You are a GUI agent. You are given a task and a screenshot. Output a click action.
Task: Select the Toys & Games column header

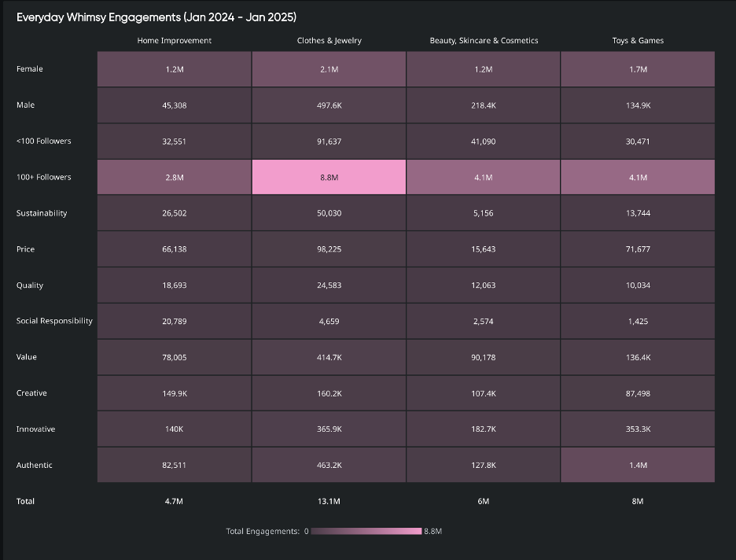click(x=638, y=40)
